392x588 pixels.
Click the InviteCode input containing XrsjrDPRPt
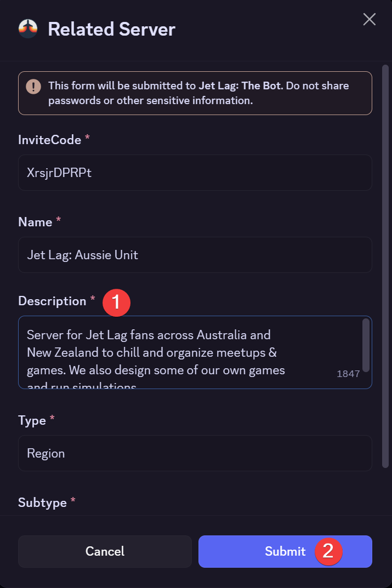click(195, 173)
